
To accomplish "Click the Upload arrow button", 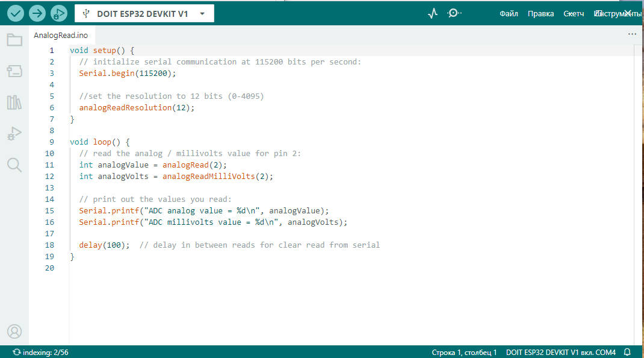I will coord(37,13).
